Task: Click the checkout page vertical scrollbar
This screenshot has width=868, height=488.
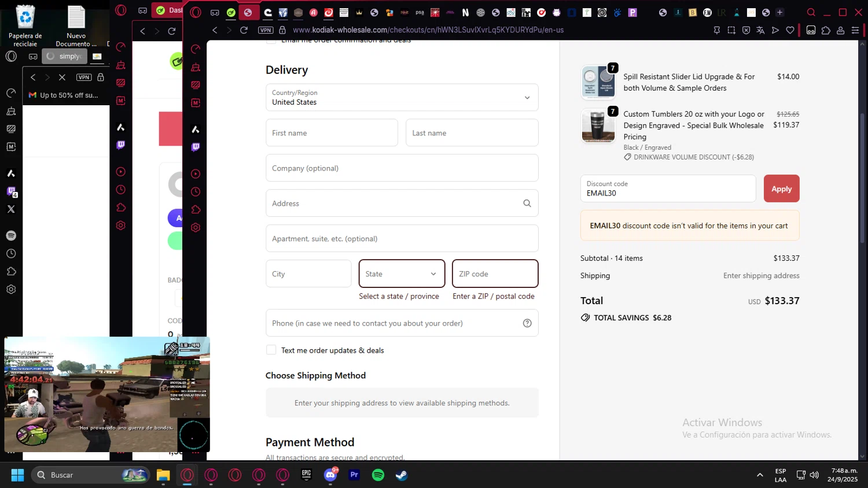Action: (863, 178)
